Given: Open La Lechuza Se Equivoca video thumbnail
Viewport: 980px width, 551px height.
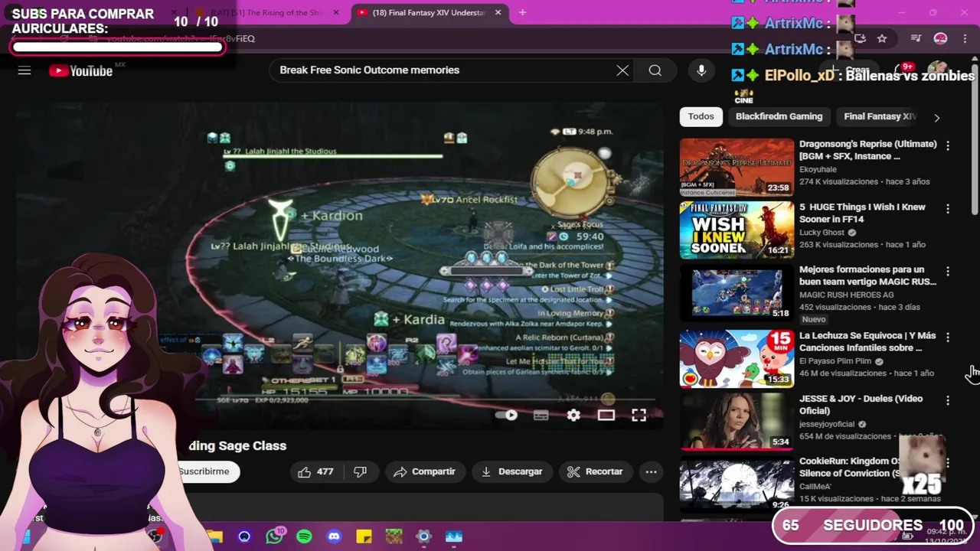Looking at the screenshot, I should pos(737,358).
